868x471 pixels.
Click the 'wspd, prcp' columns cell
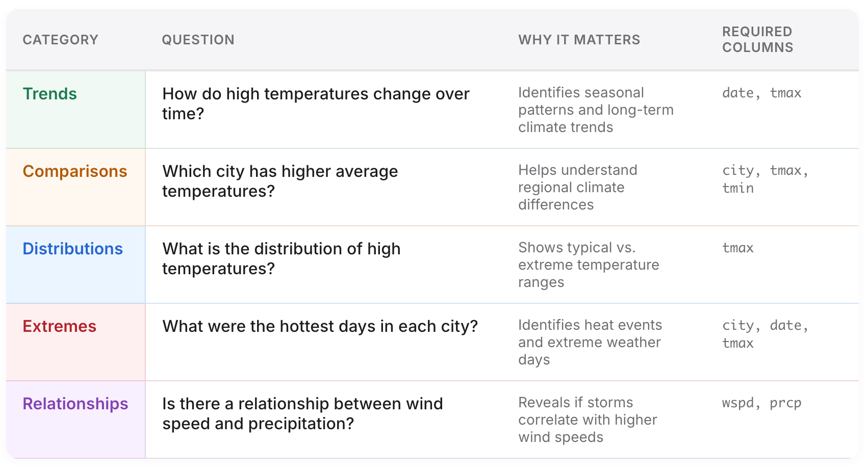tap(761, 403)
